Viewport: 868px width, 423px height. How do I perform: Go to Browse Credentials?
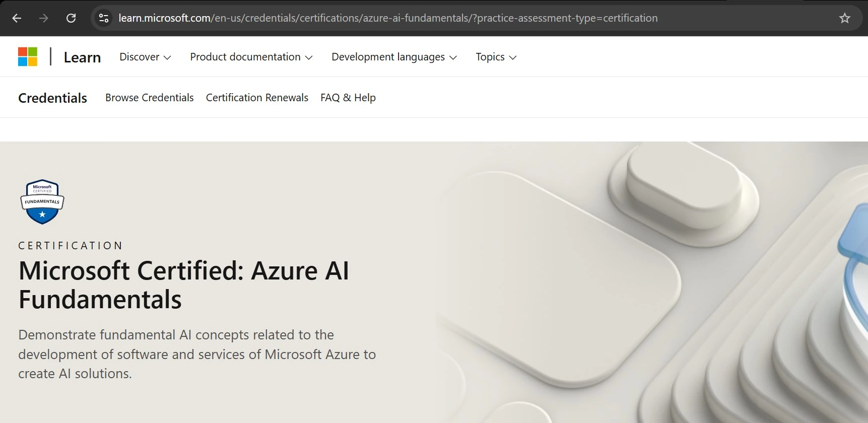point(150,98)
